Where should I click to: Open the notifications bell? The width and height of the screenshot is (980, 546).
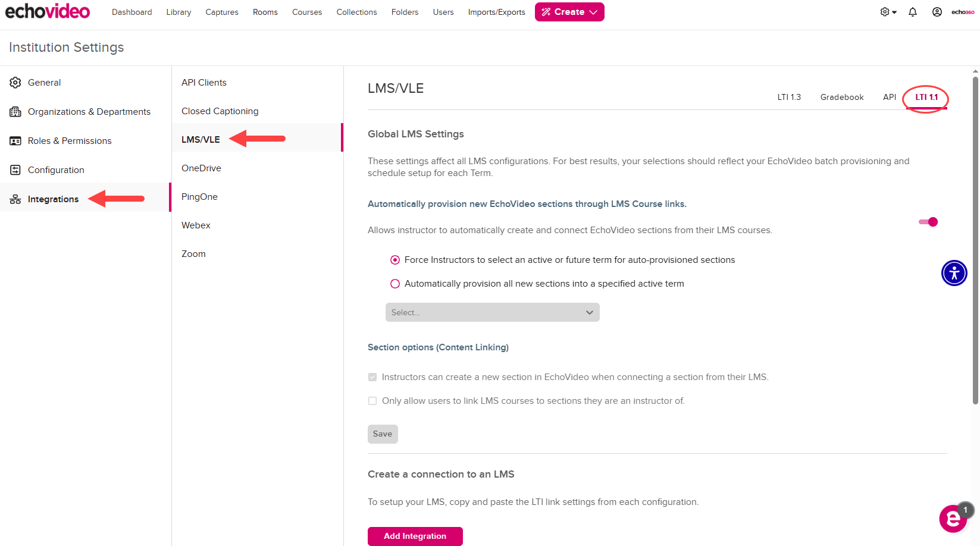[912, 12]
